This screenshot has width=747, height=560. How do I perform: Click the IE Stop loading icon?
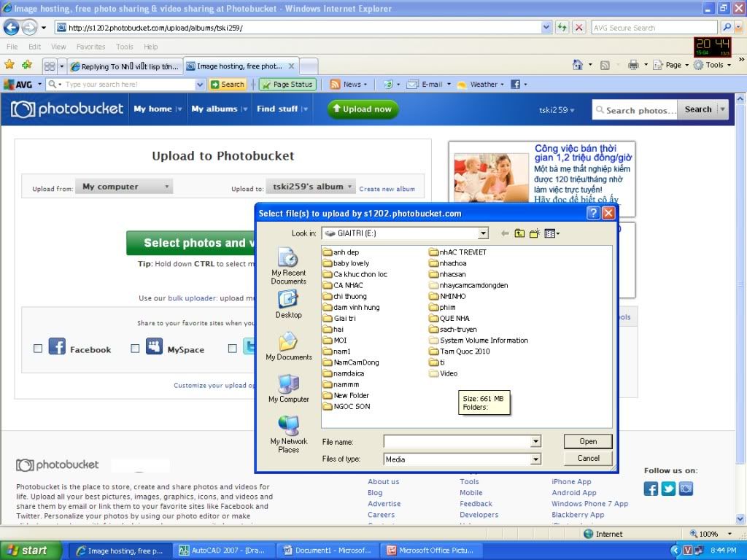point(578,28)
